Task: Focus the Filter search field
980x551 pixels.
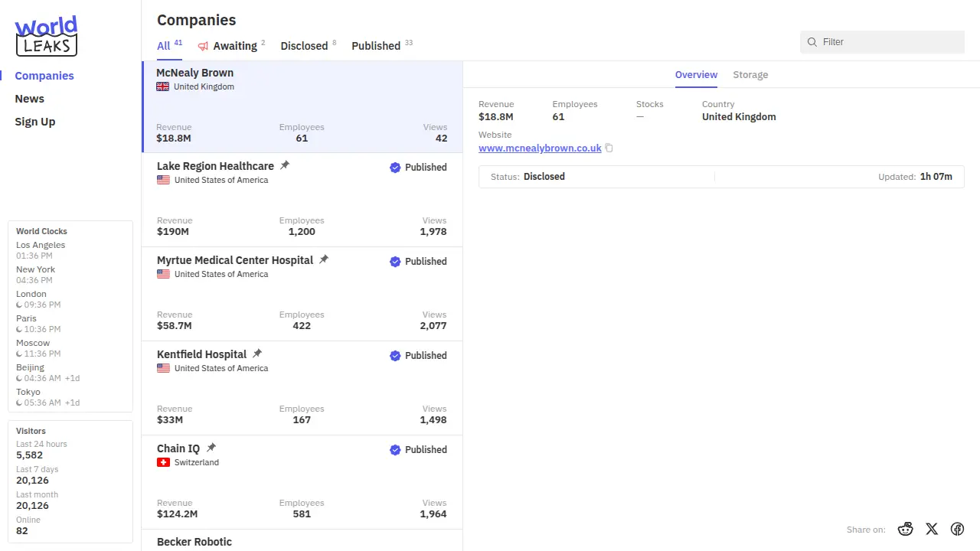Action: point(888,42)
